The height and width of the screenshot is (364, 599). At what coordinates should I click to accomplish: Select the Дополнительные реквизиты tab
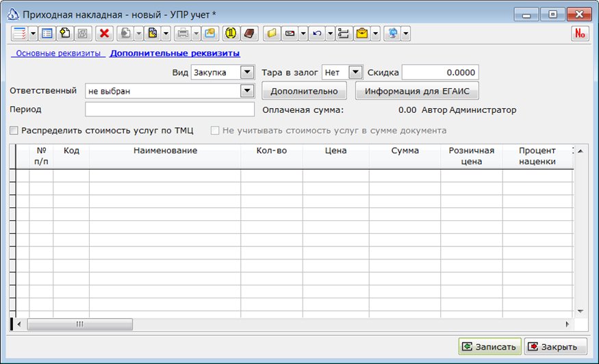[x=175, y=53]
